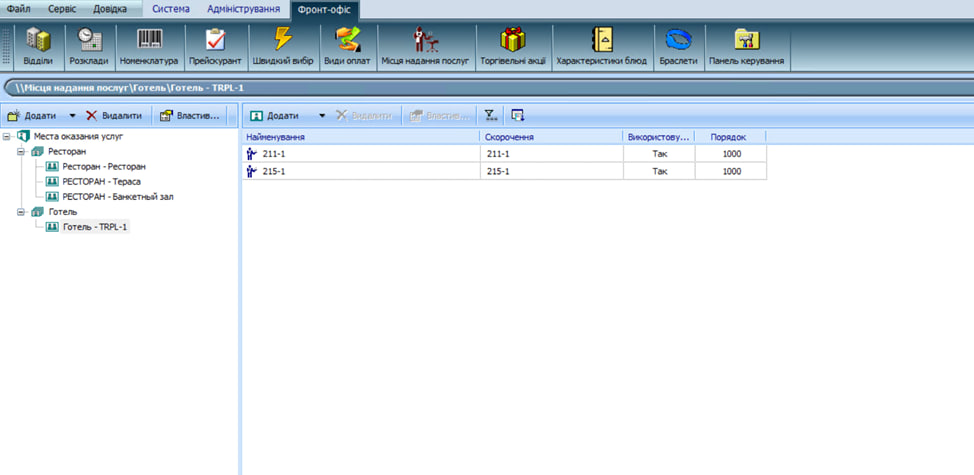The height and width of the screenshot is (475, 974).
Task: Click the Розклади schedule icon
Action: point(89,47)
